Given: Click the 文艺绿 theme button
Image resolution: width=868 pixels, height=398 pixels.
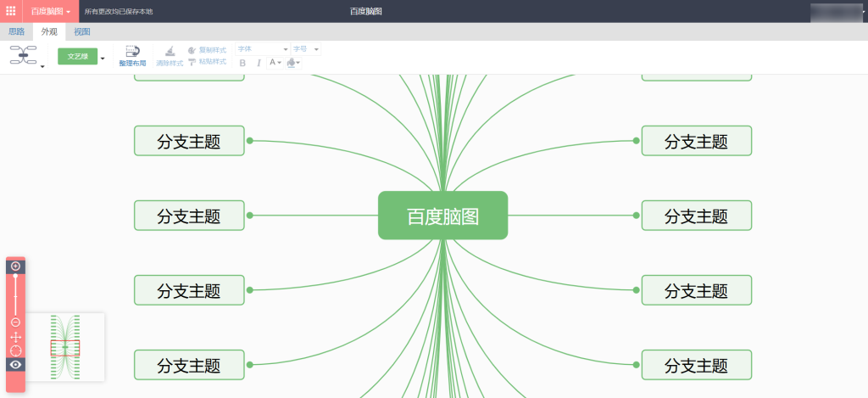Looking at the screenshot, I should tap(77, 57).
